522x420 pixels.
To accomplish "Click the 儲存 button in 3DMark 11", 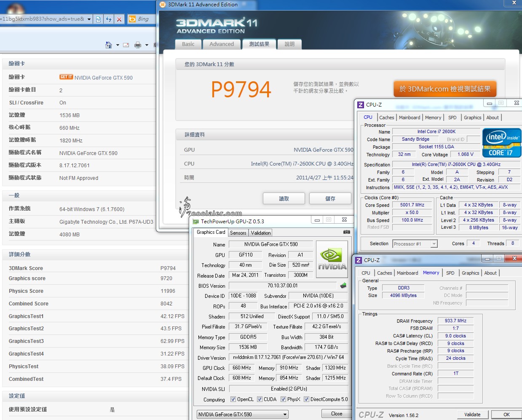I will click(330, 198).
